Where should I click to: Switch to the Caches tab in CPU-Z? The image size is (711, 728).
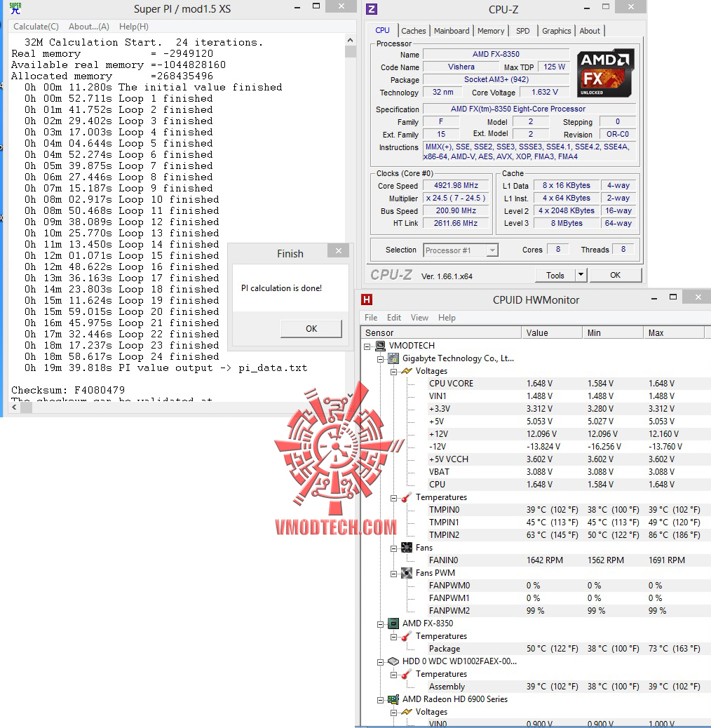(x=413, y=31)
